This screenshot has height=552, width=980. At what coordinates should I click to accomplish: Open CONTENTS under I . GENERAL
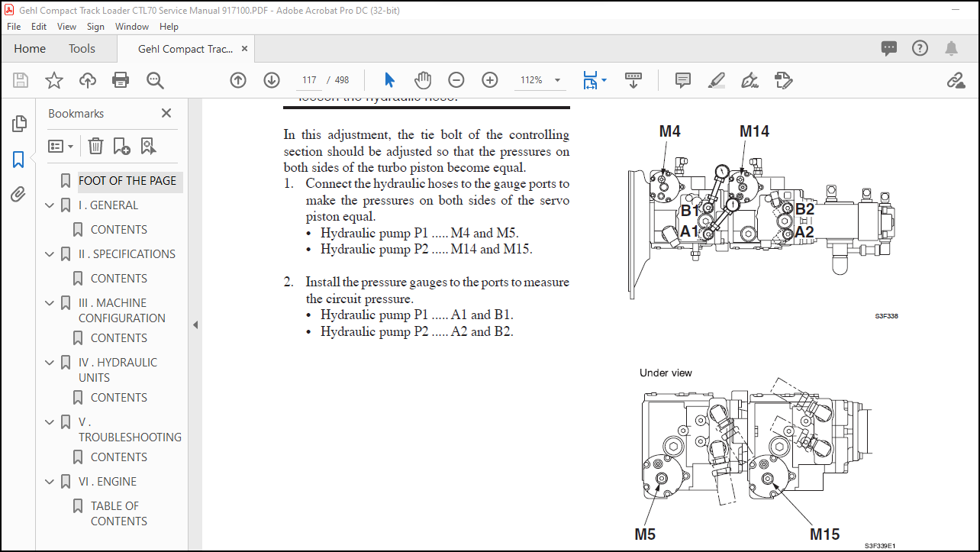(119, 230)
